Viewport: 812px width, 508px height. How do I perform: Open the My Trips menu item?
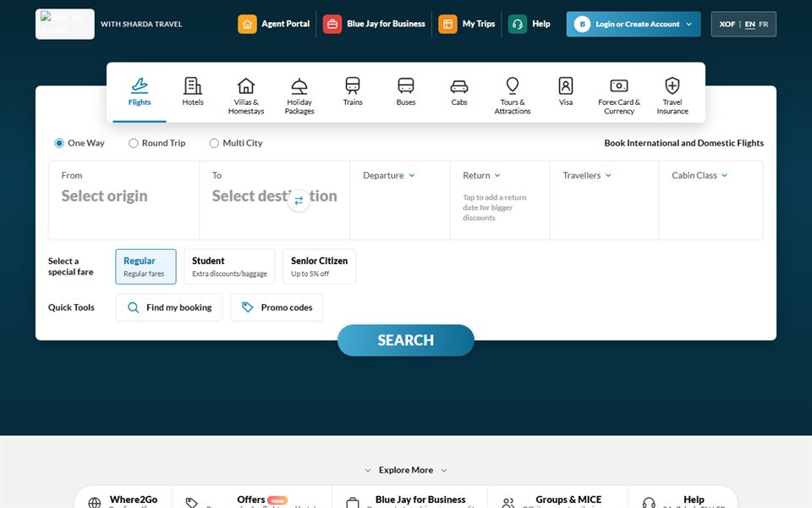pos(467,24)
